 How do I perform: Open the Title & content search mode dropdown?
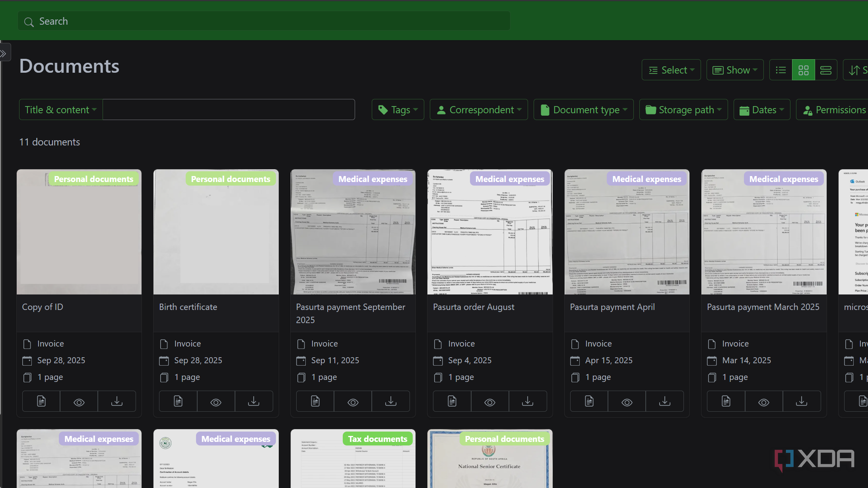click(61, 110)
